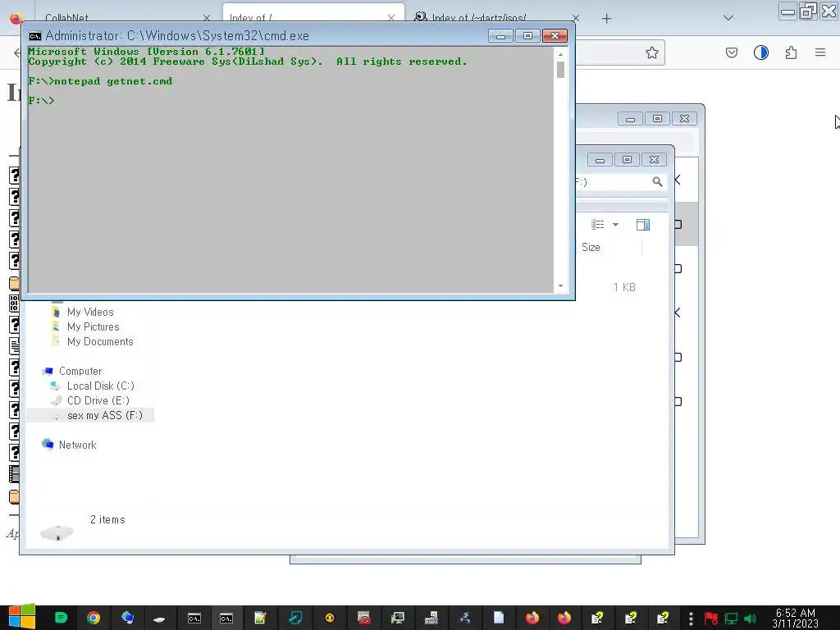Screen dimensions: 840x630
Task: Open the taskbar clock showing 6:52 AM
Action: (x=796, y=618)
